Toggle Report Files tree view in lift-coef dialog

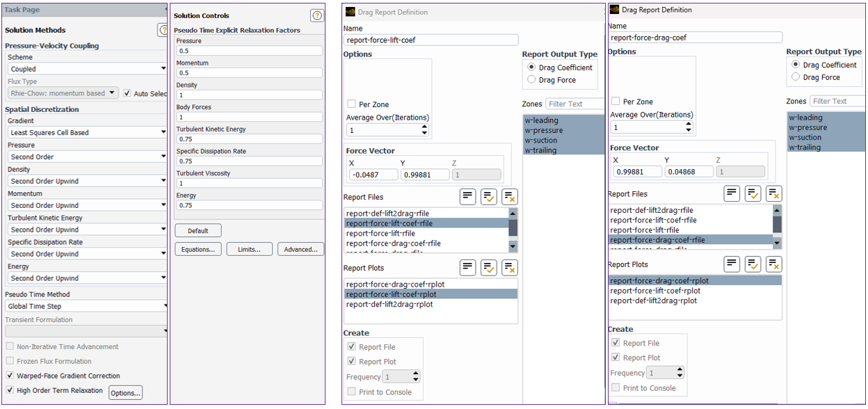(468, 197)
